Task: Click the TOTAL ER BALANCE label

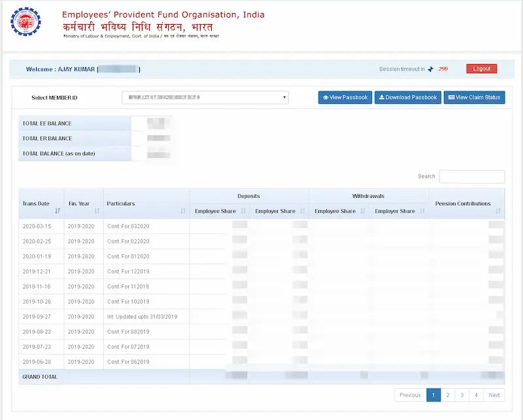Action: click(47, 138)
